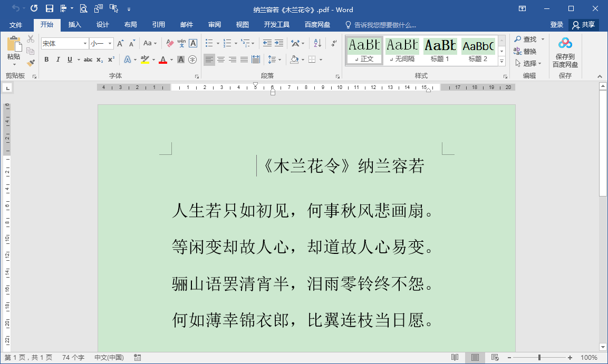Open the bullets list dropdown arrow
608x364 pixels.
click(218, 43)
